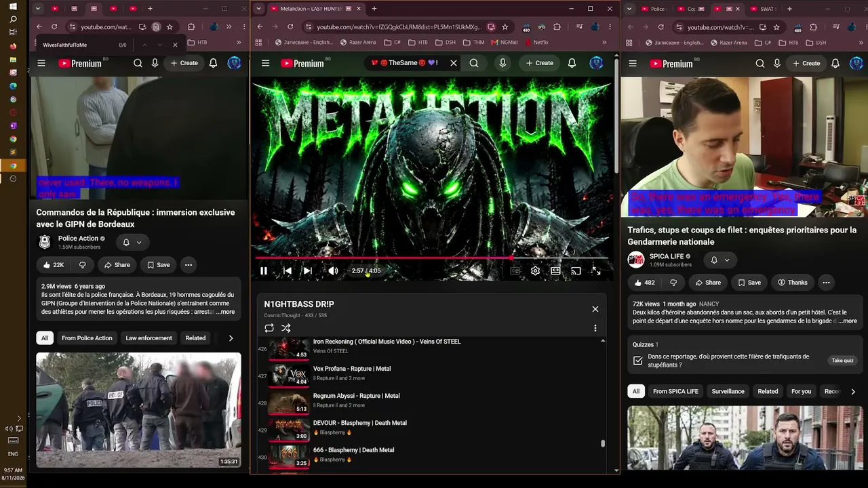Close the find bar in left window
This screenshot has width=868, height=488.
tap(175, 45)
